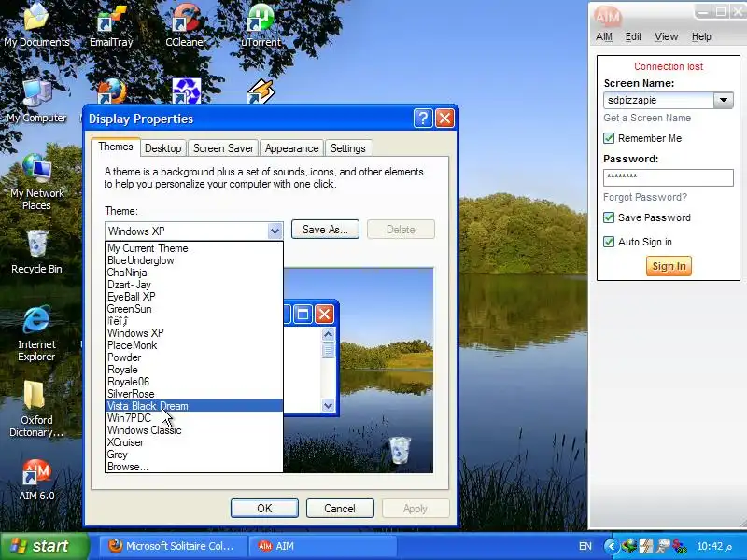Click the preview window scrollbar down arrow

329,406
